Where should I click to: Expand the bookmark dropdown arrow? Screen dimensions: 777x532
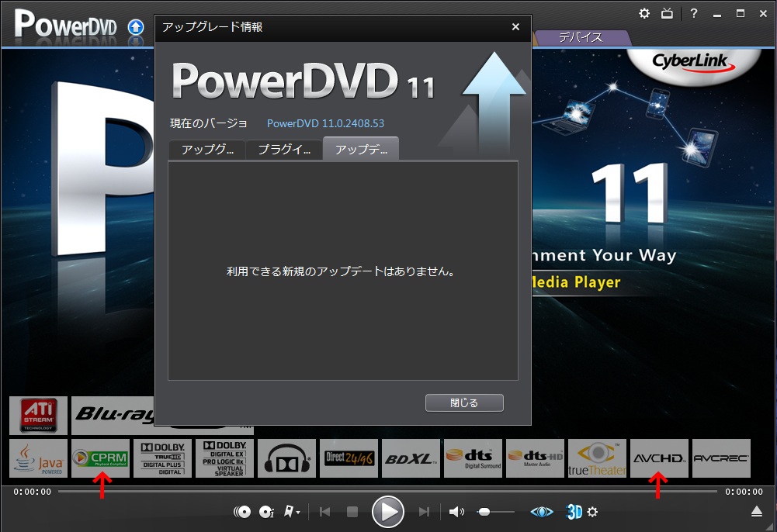tap(299, 513)
